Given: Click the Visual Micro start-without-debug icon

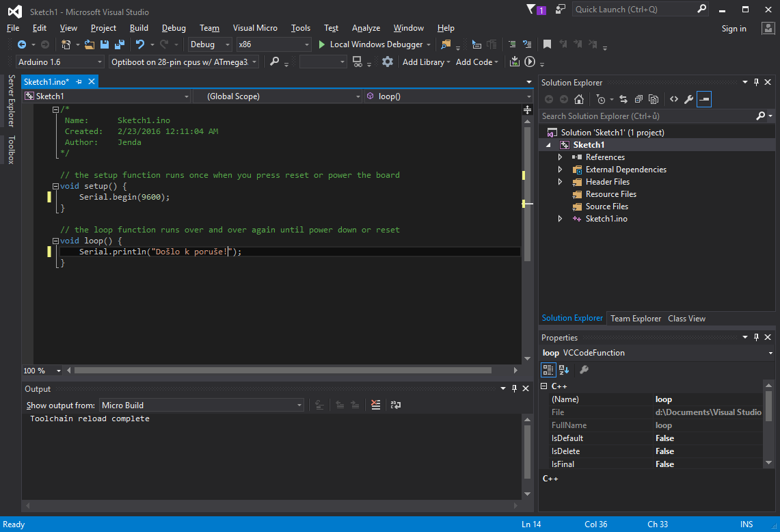Looking at the screenshot, I should 530,62.
